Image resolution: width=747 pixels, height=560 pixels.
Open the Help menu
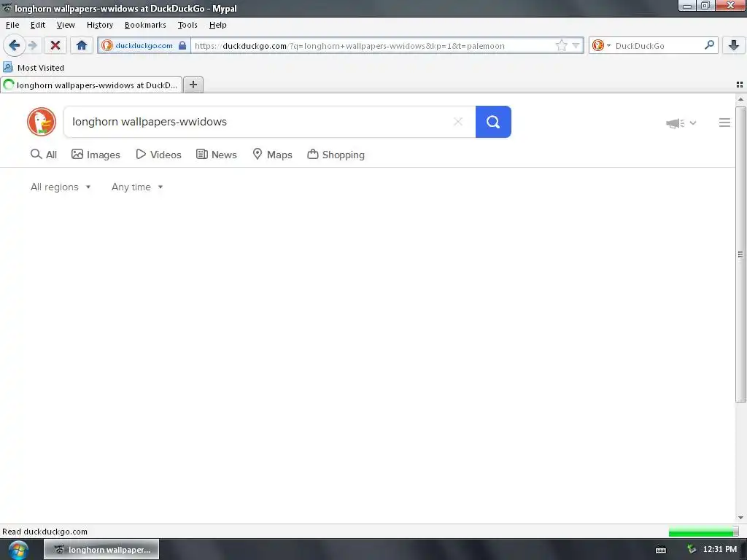click(x=217, y=25)
